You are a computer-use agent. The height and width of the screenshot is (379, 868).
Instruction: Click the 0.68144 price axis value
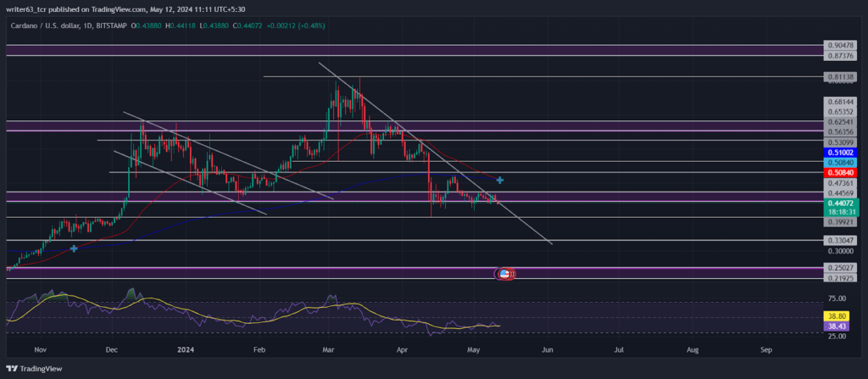coord(841,102)
